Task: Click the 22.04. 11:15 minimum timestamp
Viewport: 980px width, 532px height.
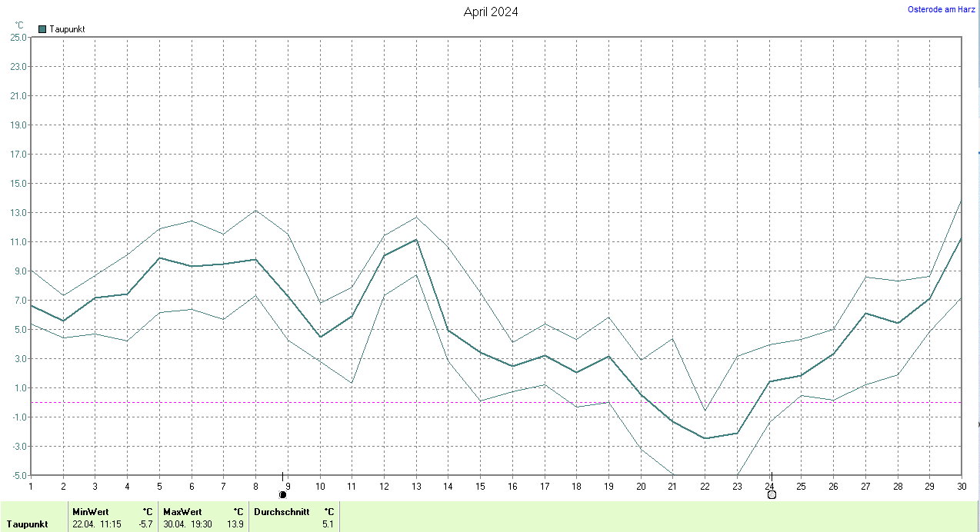Action: 96,524
